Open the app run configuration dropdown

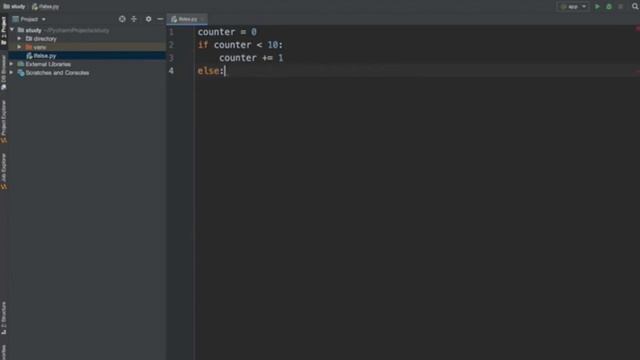tap(573, 7)
